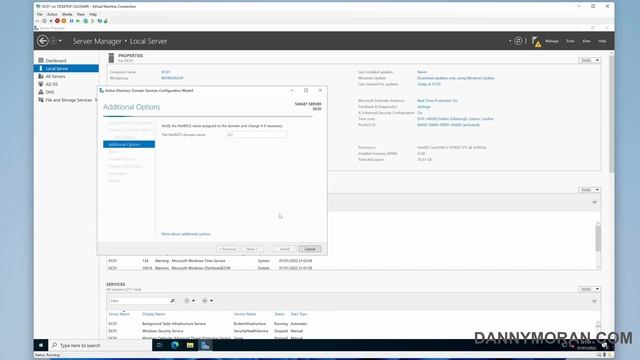
Task: Click Services filter search magnifier icon
Action: pos(173,301)
